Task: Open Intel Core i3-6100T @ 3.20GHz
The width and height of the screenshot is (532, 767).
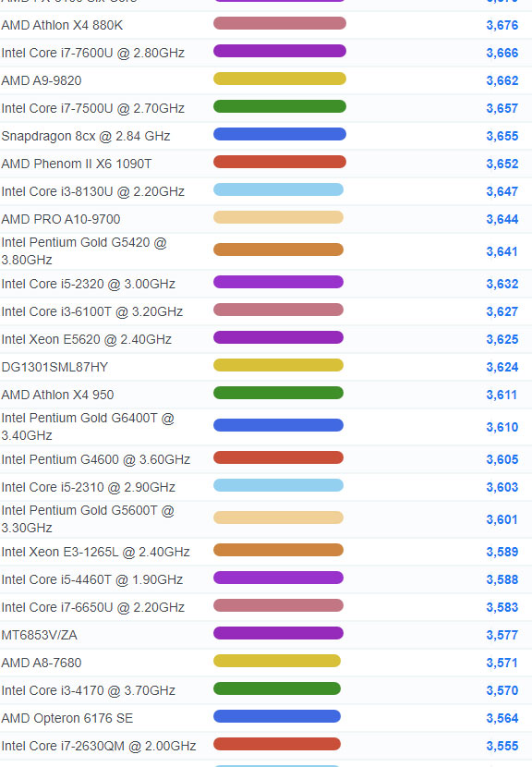Action: 92,311
